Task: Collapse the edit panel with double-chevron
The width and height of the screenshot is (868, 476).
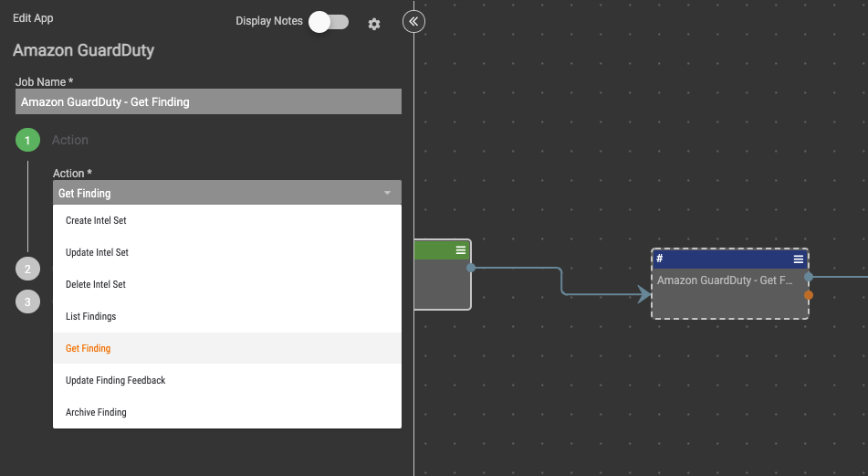Action: click(413, 22)
